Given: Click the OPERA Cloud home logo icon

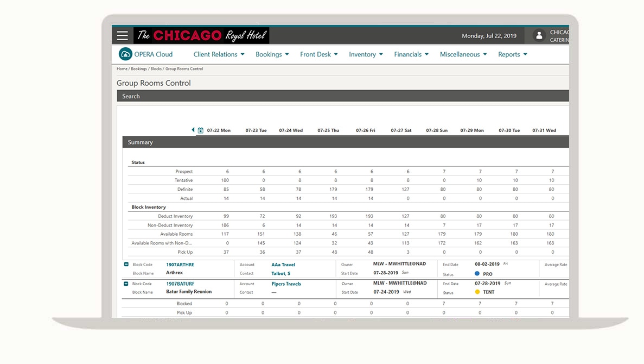Looking at the screenshot, I should click(125, 54).
